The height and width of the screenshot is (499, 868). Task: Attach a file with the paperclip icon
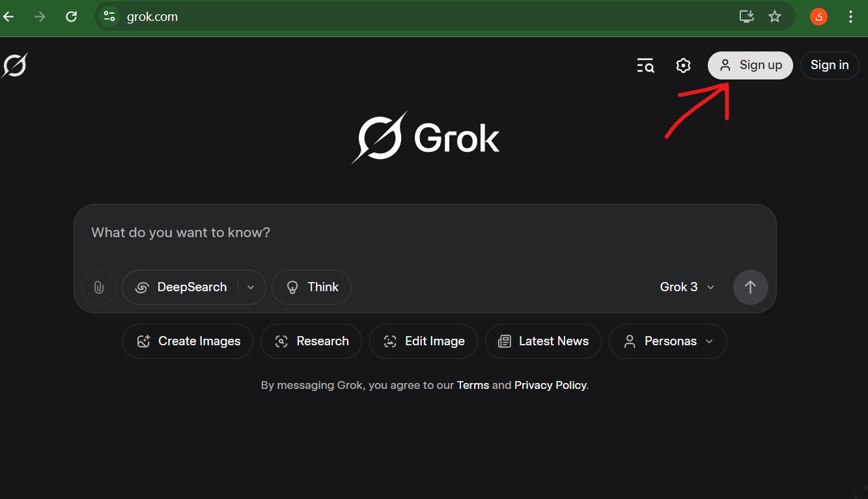99,287
